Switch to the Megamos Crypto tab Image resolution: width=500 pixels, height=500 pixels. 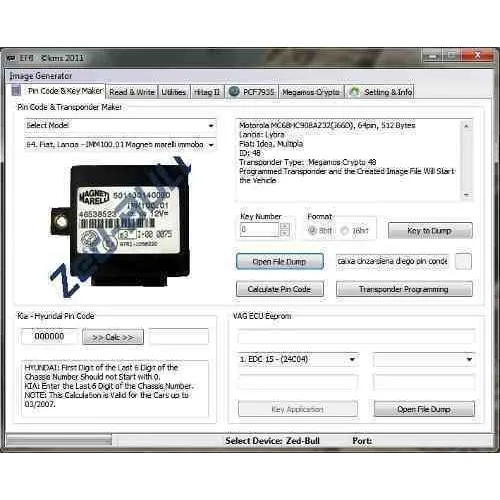311,92
